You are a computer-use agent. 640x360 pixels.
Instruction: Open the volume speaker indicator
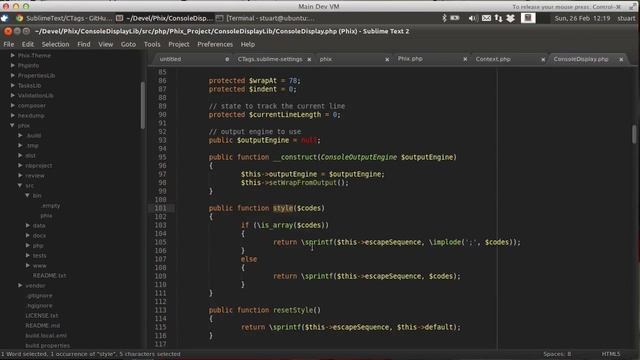473,18
